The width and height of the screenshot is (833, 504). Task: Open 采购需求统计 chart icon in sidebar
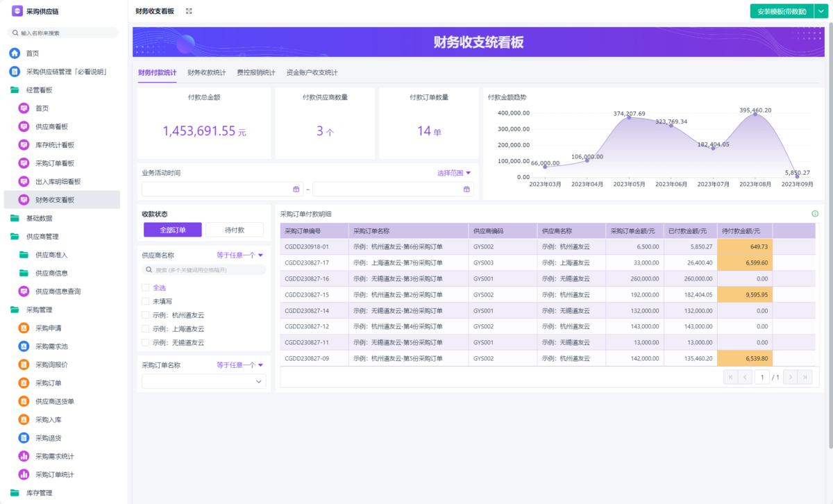click(x=24, y=456)
